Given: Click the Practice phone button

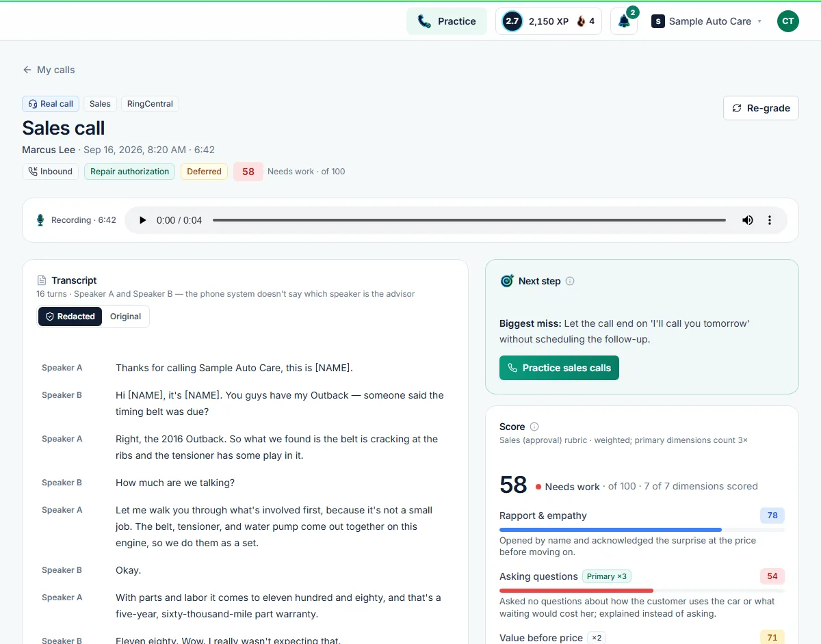Looking at the screenshot, I should pyautogui.click(x=447, y=21).
